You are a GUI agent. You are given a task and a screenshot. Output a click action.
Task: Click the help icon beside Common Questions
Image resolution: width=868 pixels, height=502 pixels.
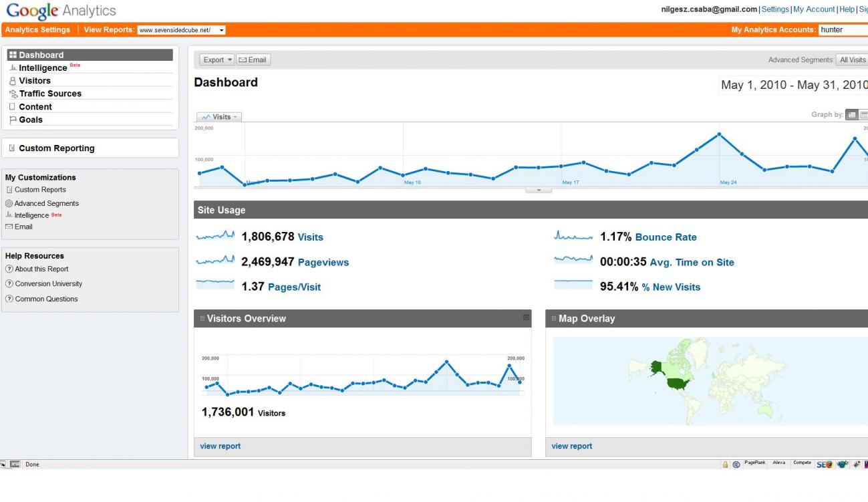pos(9,299)
